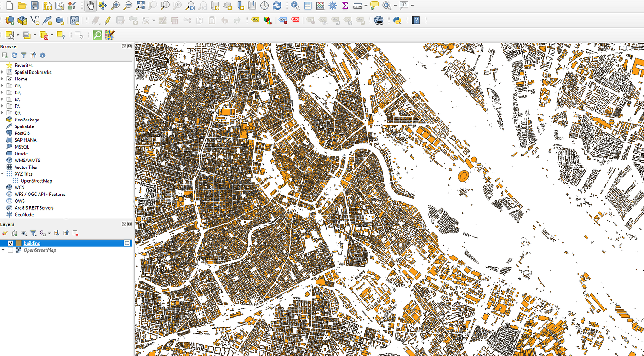Viewport: 644px width, 356px height.
Task: Select the Measure Line ruler tool
Action: click(357, 6)
